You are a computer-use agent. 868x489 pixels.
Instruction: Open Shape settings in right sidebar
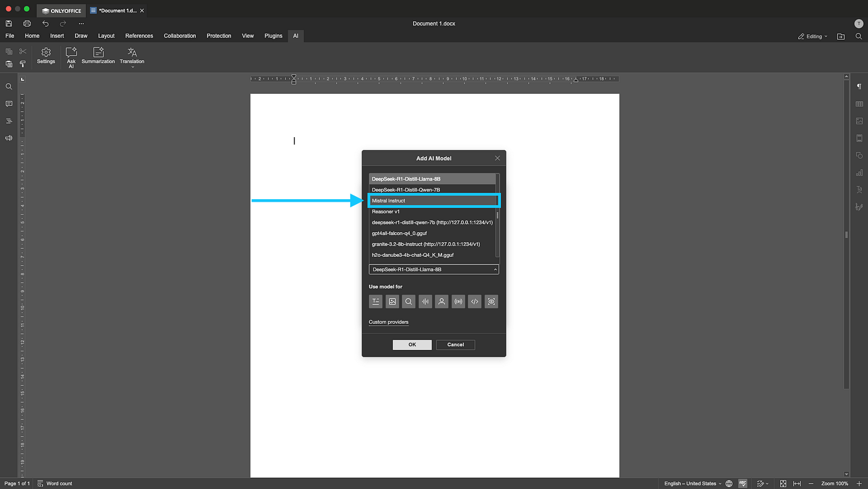click(x=859, y=155)
